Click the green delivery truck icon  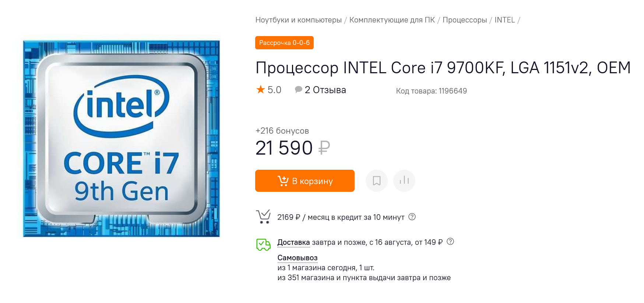(263, 244)
